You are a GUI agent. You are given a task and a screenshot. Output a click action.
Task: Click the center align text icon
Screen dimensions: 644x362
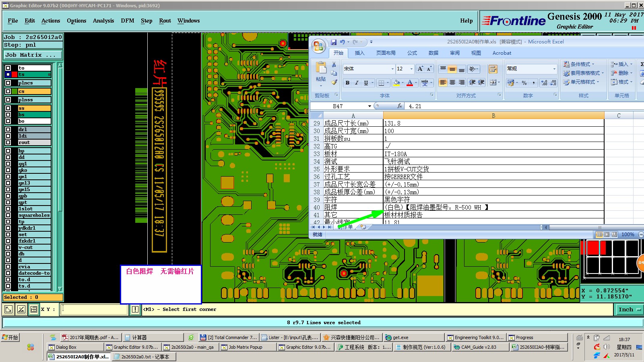coord(452,82)
